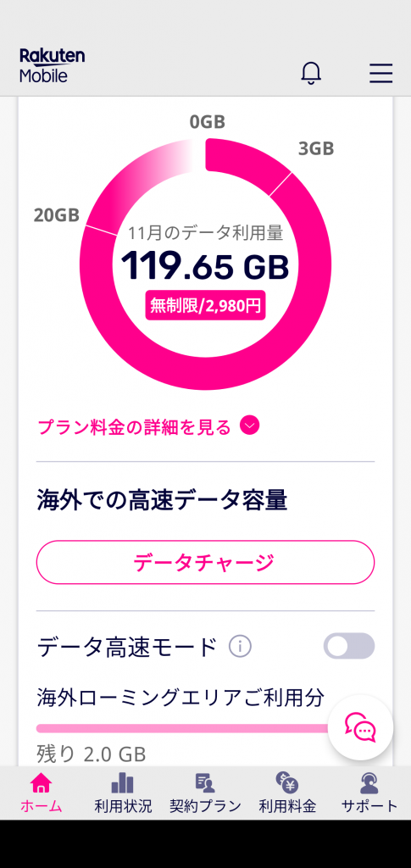
Task: Click the 無制限/2,980円 badge
Action: click(205, 305)
